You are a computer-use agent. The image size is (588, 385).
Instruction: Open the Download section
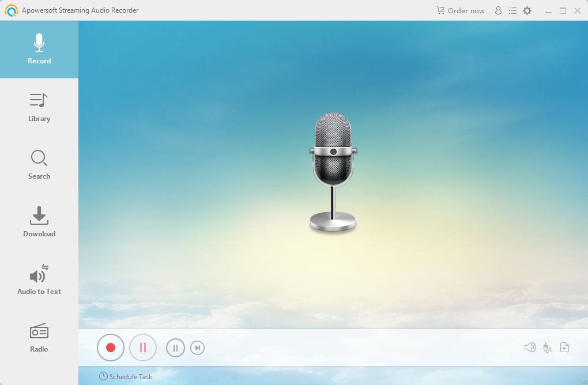(x=39, y=222)
